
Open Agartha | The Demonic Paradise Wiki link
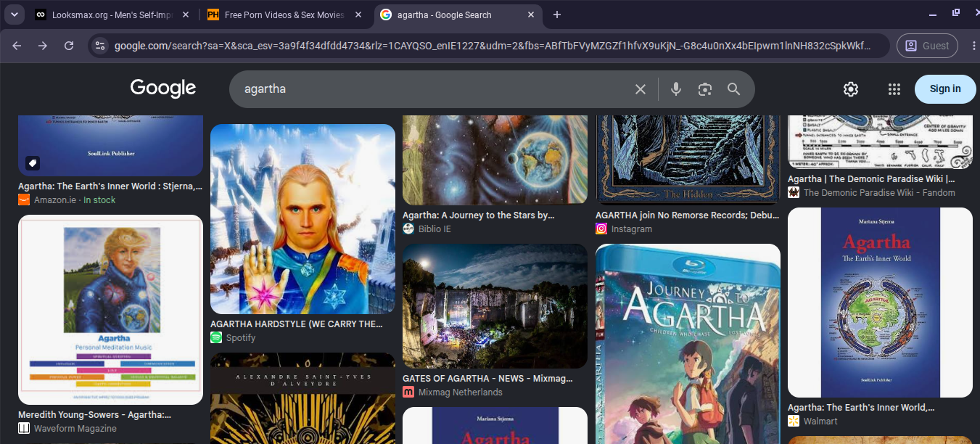coord(871,179)
